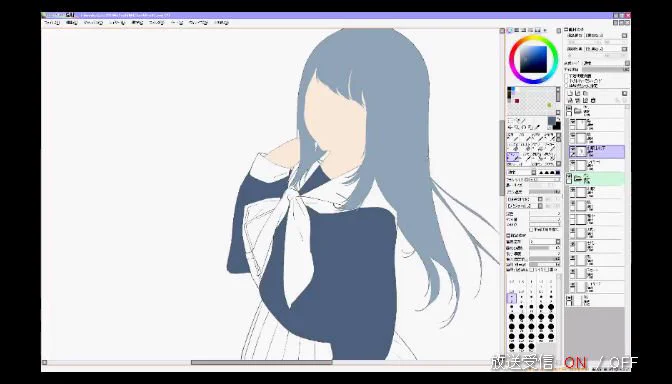Open the layer panel options button

click(x=624, y=93)
